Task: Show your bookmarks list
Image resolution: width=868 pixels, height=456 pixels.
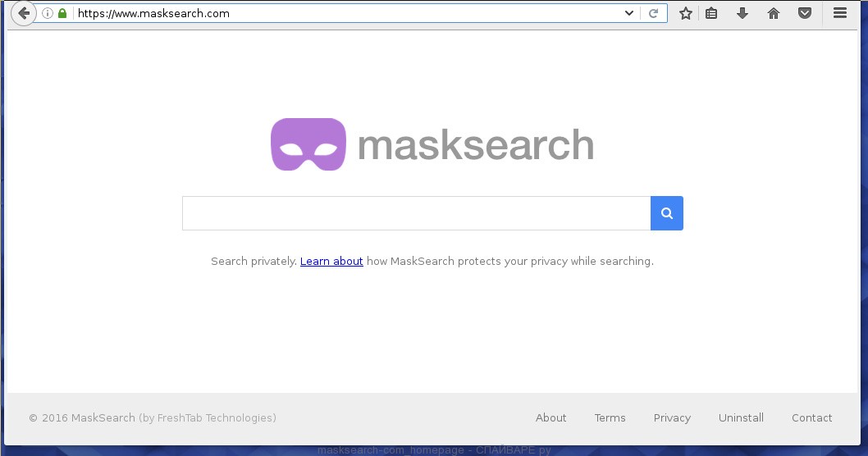Action: 711,13
